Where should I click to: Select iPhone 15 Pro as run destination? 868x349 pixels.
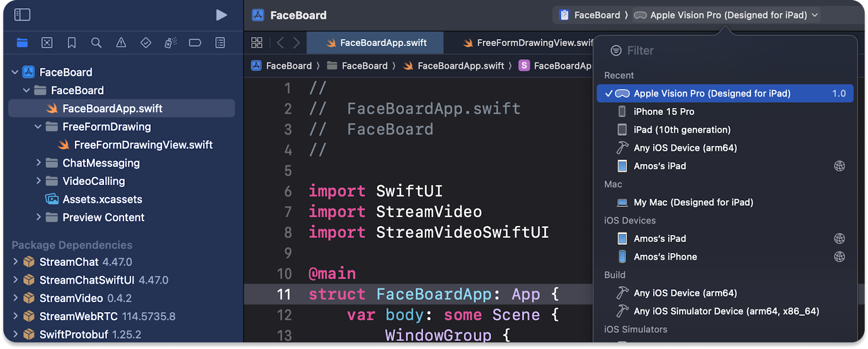pos(663,112)
